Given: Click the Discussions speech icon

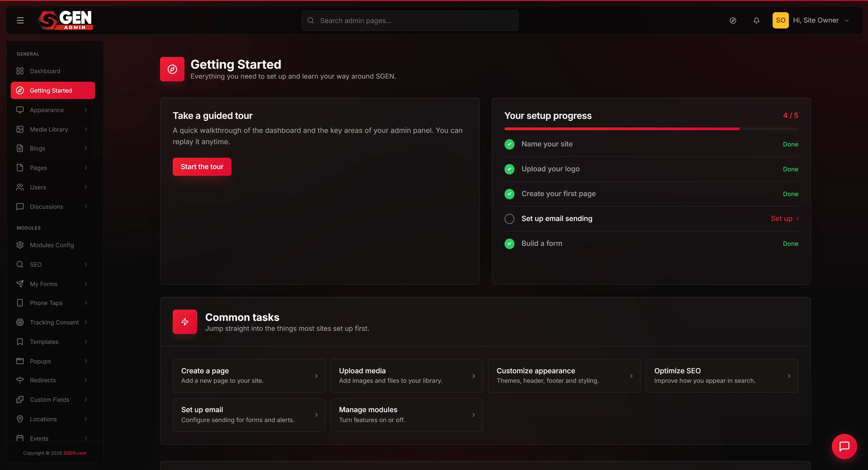Looking at the screenshot, I should click(20, 207).
